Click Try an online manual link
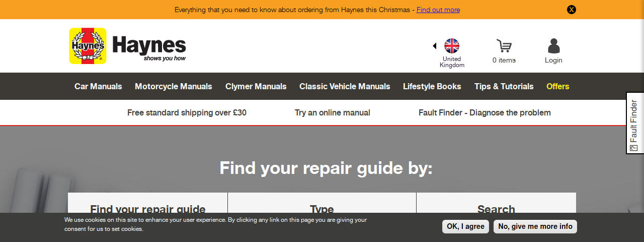The image size is (644, 242). point(332,112)
